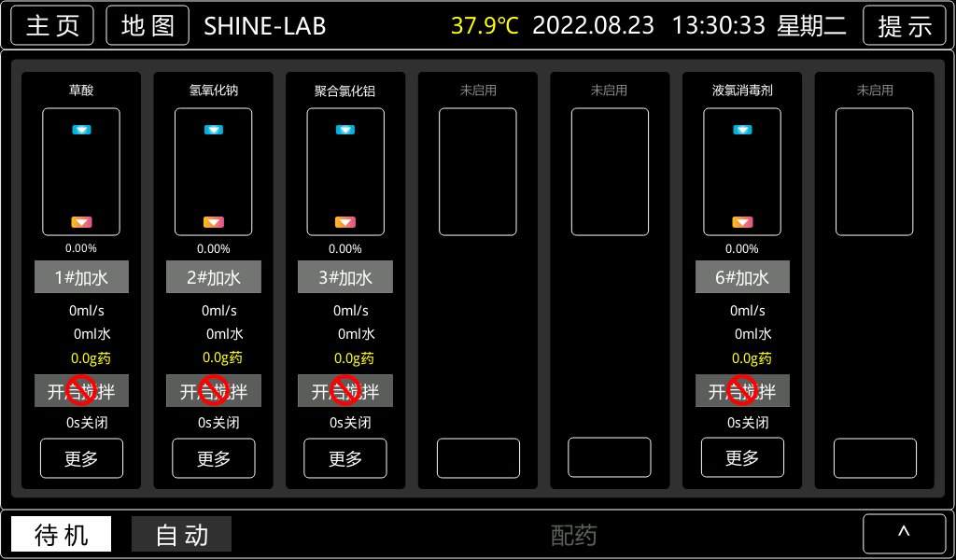956x560 pixels.
Task: Open the 地图 map view
Action: (148, 25)
